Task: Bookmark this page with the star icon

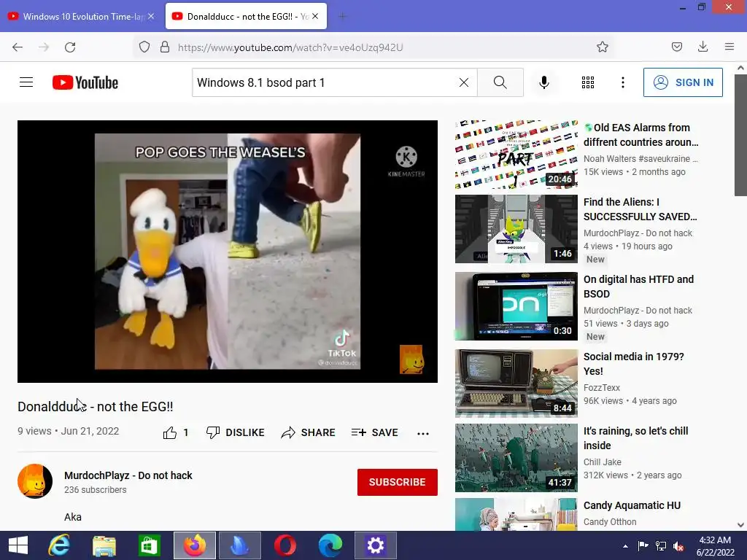Action: pyautogui.click(x=603, y=47)
